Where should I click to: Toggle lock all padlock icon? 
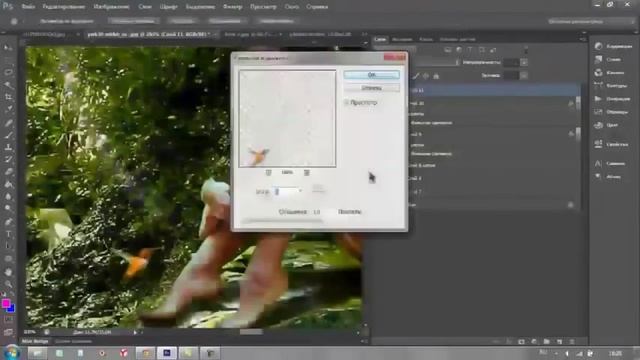[x=436, y=76]
